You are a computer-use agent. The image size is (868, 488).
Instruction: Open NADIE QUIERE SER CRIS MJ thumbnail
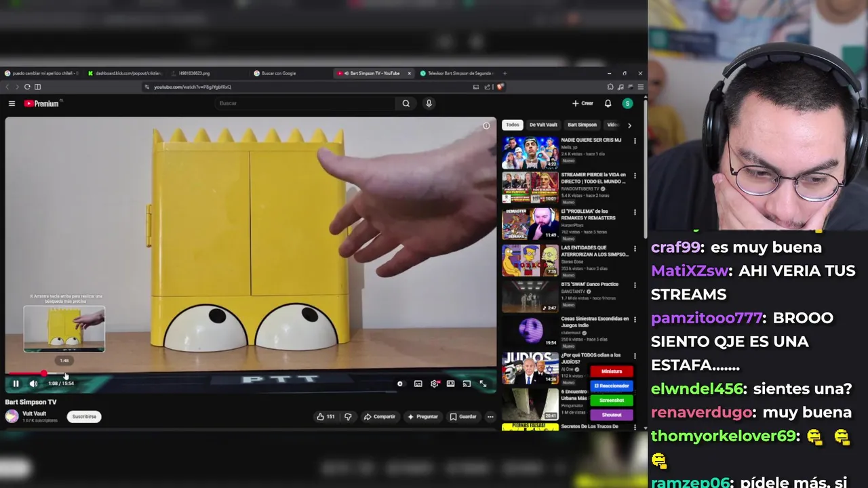click(530, 152)
